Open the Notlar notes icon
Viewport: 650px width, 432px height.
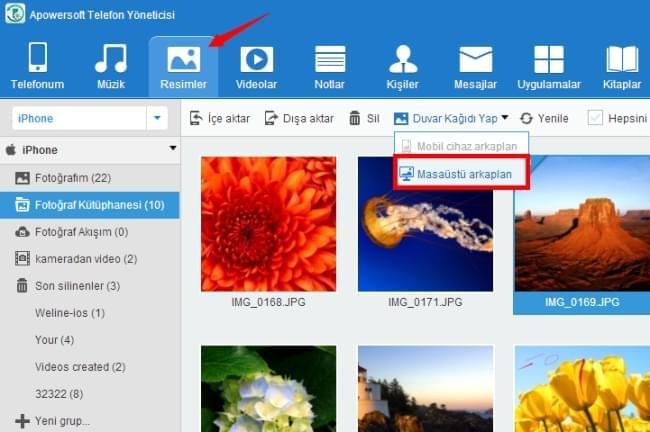pos(330,59)
